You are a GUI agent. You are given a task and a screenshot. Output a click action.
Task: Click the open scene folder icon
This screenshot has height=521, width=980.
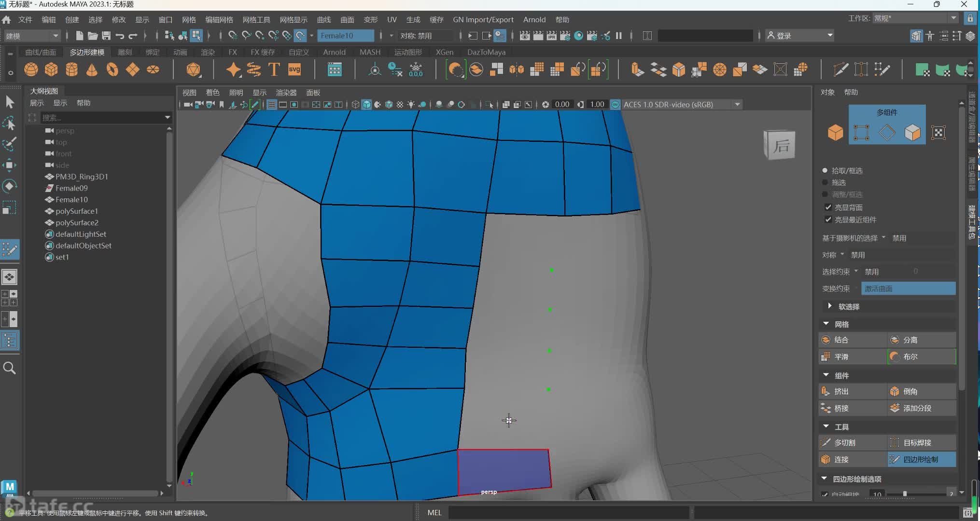(93, 35)
